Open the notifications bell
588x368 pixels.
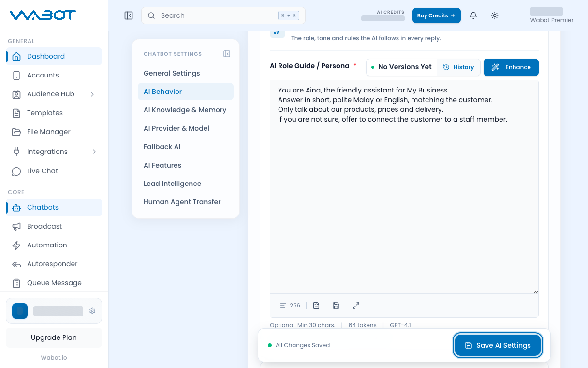click(x=473, y=15)
